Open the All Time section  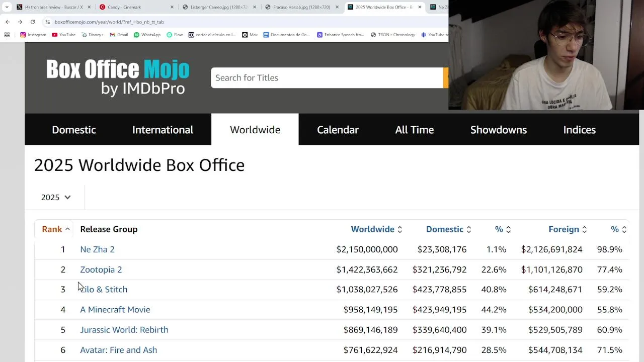415,130
